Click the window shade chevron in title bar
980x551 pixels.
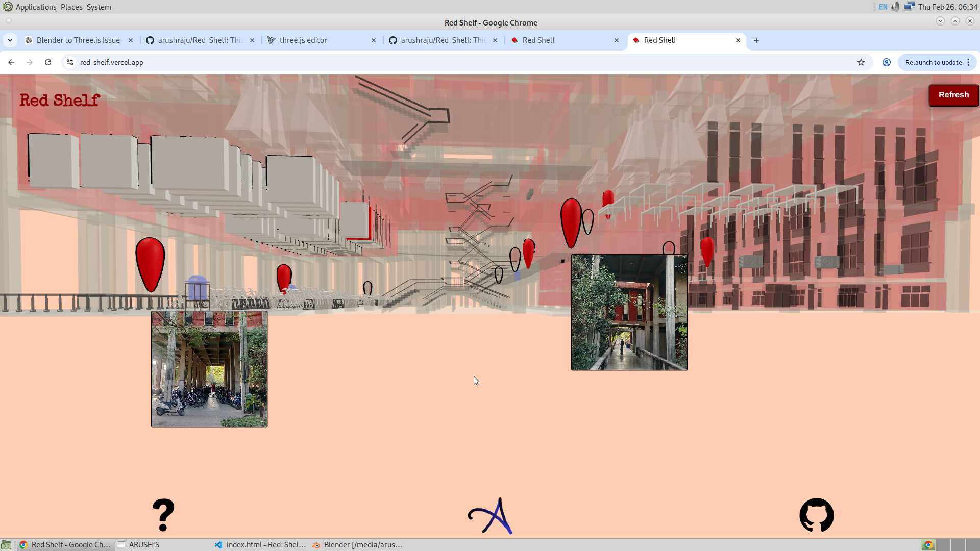[940, 21]
